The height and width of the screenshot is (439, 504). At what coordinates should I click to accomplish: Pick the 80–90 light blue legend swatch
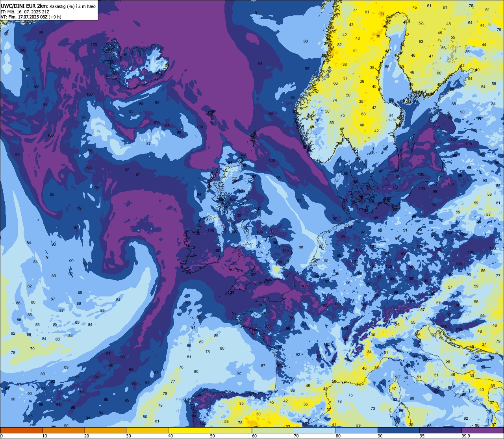pyautogui.click(x=357, y=430)
